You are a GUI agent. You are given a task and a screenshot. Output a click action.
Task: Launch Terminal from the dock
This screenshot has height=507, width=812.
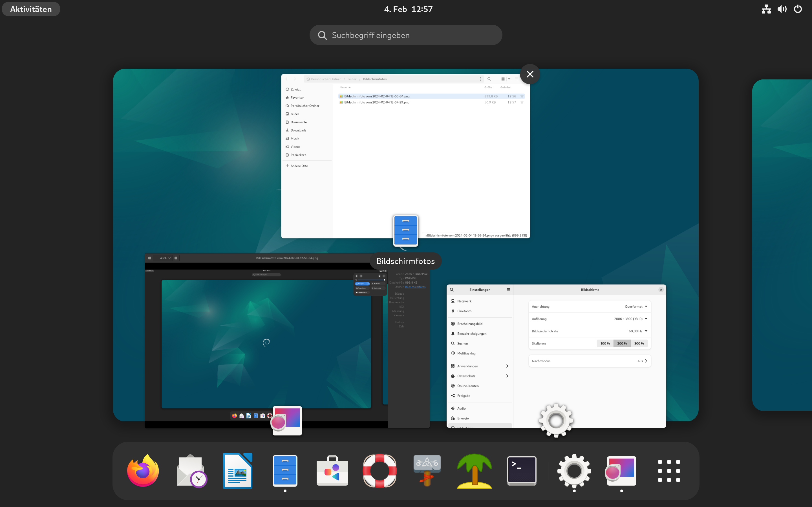[521, 470]
